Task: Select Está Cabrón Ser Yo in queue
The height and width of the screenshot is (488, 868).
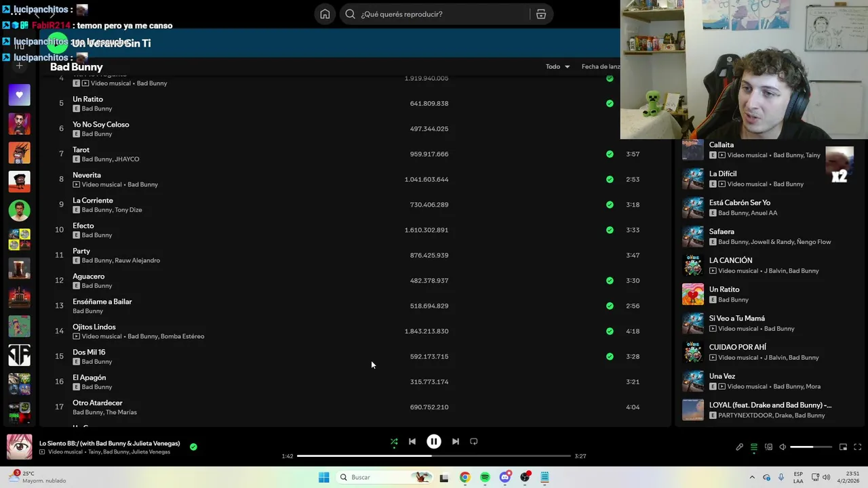Action: click(740, 203)
